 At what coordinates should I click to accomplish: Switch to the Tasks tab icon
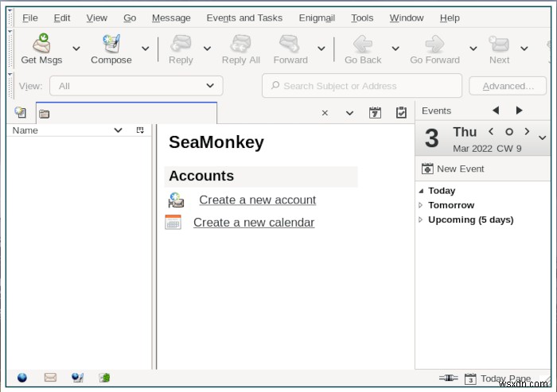(401, 113)
